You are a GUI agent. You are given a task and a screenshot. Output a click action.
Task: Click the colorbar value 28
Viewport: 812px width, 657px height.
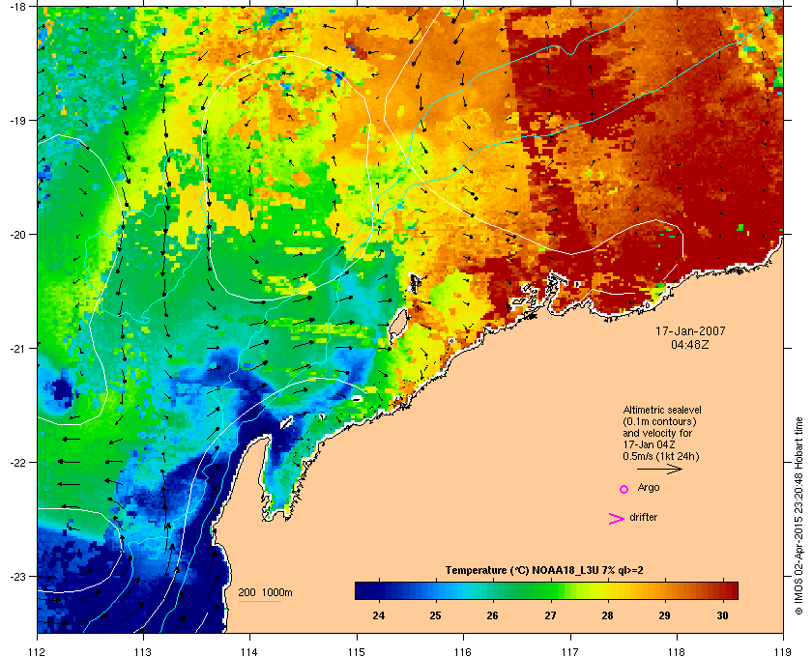(x=607, y=615)
